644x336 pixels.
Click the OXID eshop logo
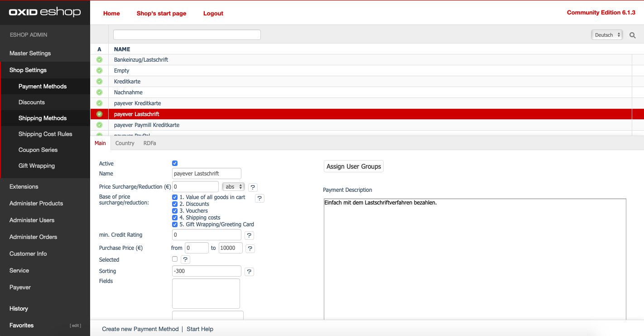(x=45, y=12)
